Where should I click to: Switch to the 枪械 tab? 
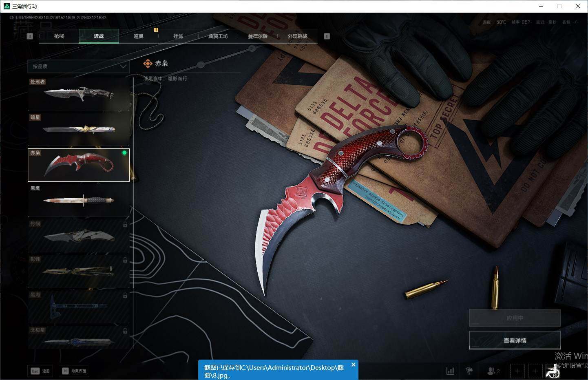pyautogui.click(x=59, y=36)
